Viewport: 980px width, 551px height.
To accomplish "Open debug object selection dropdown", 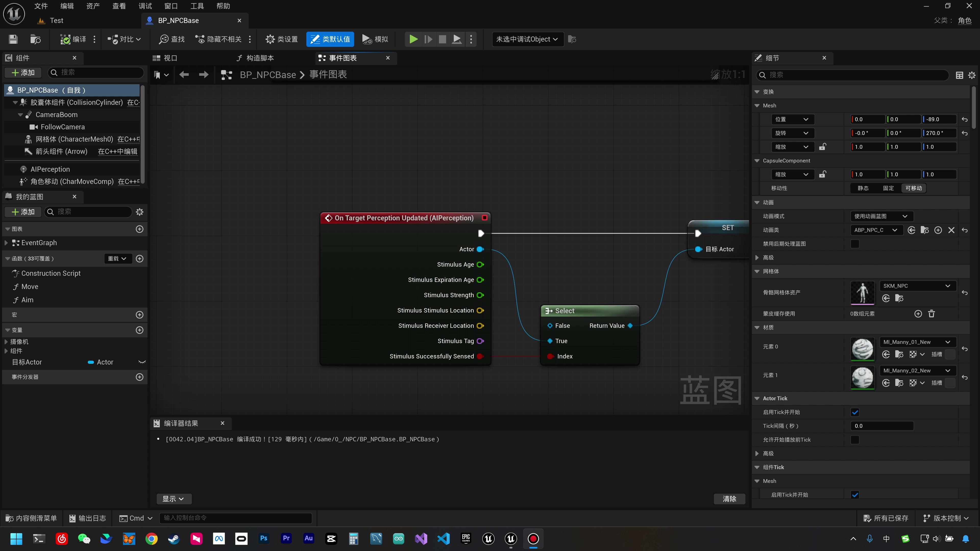I will click(x=527, y=39).
